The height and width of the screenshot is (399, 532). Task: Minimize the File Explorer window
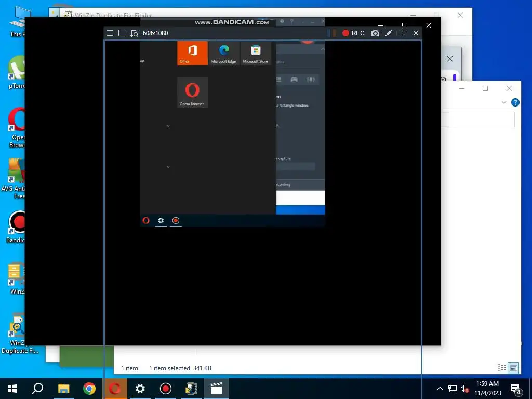point(462,88)
